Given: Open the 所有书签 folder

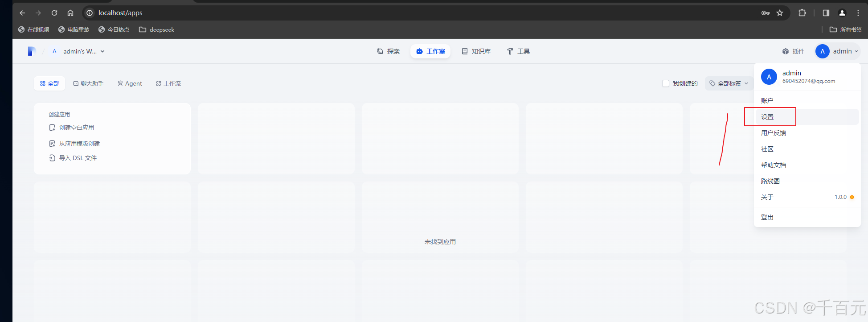Looking at the screenshot, I should click(x=846, y=29).
